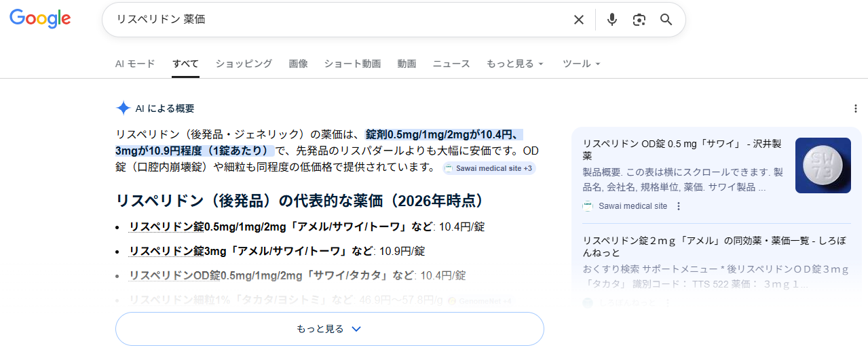Image resolution: width=868 pixels, height=354 pixels.
Task: Click the SW 73 tablet thumbnail image
Action: [x=823, y=165]
